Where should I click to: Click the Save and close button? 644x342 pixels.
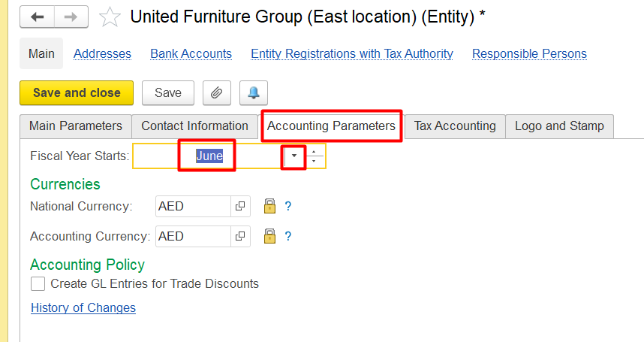77,93
